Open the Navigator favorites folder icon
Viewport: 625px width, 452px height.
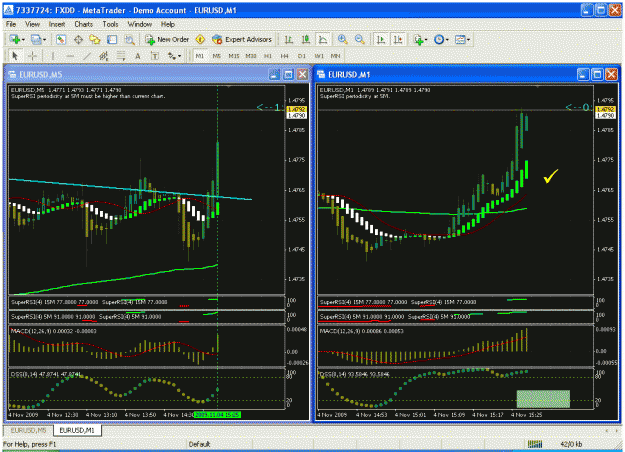[x=95, y=39]
